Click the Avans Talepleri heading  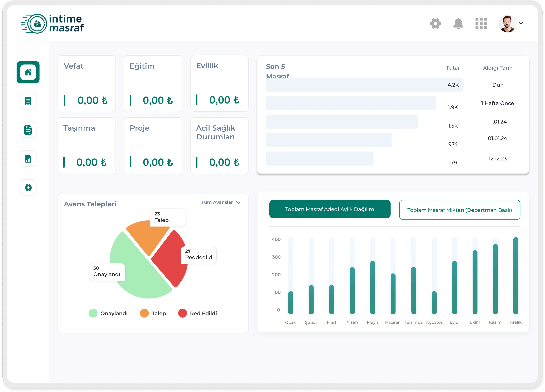pos(90,204)
